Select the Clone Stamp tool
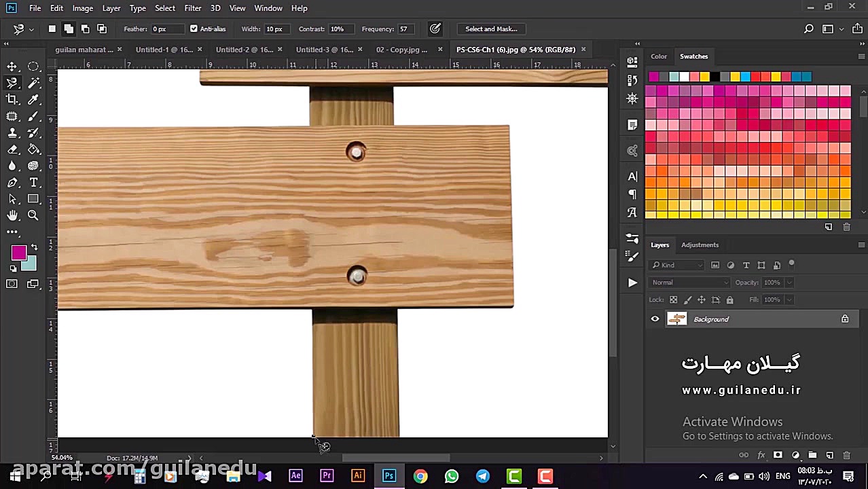 (x=12, y=133)
